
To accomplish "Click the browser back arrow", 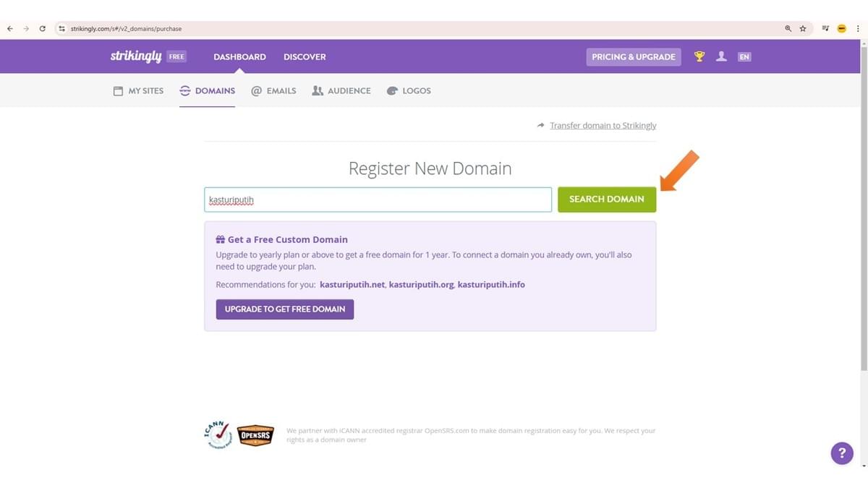I will pyautogui.click(x=9, y=29).
